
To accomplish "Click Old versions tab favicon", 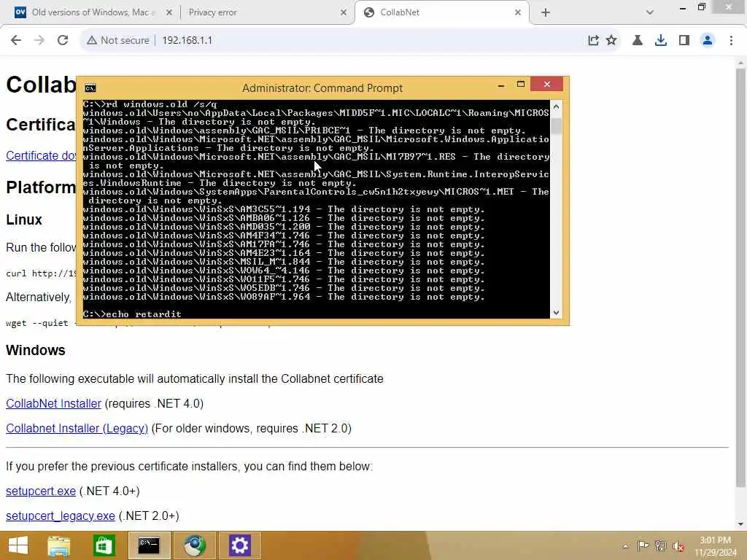I will point(20,12).
